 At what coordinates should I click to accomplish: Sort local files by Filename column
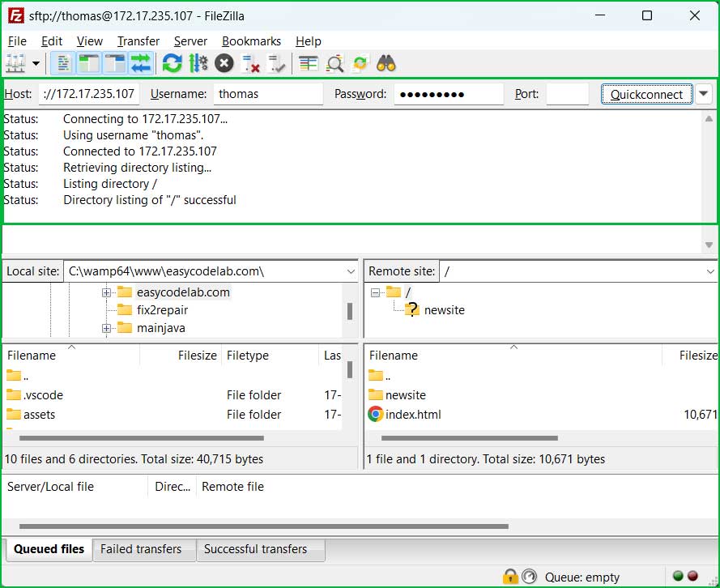click(x=70, y=356)
